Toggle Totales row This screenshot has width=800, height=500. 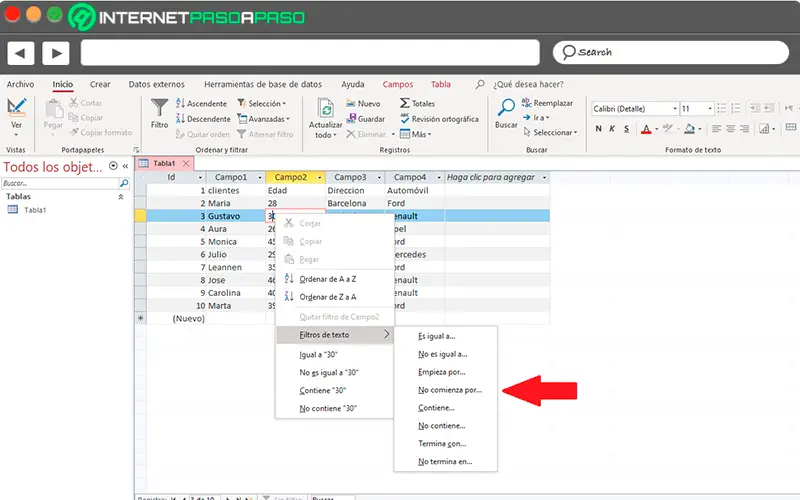click(417, 104)
